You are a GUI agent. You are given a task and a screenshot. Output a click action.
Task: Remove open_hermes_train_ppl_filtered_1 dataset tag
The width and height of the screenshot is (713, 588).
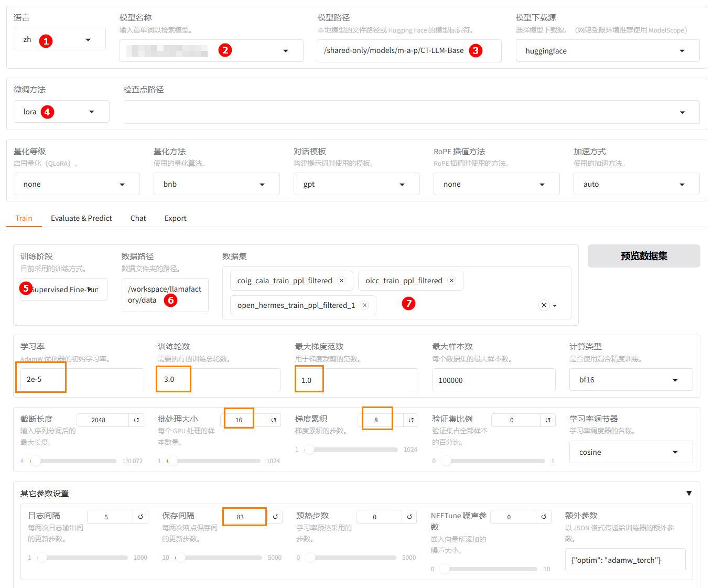[365, 305]
